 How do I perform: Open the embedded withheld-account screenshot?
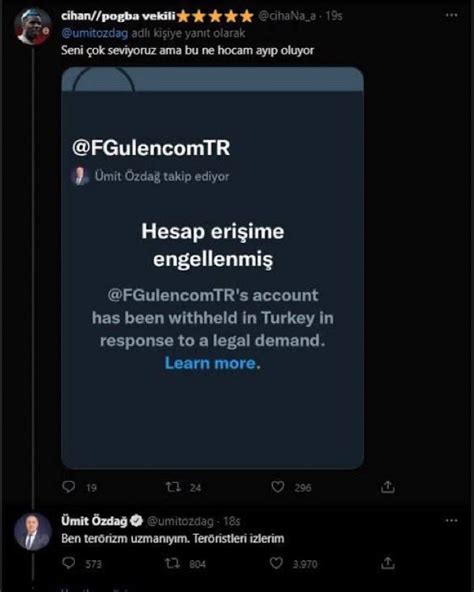click(x=212, y=268)
